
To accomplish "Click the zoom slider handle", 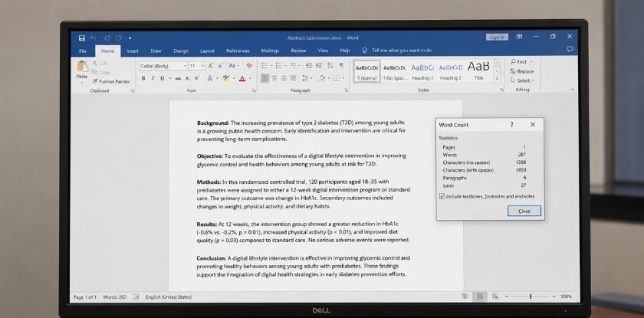I will [x=531, y=296].
